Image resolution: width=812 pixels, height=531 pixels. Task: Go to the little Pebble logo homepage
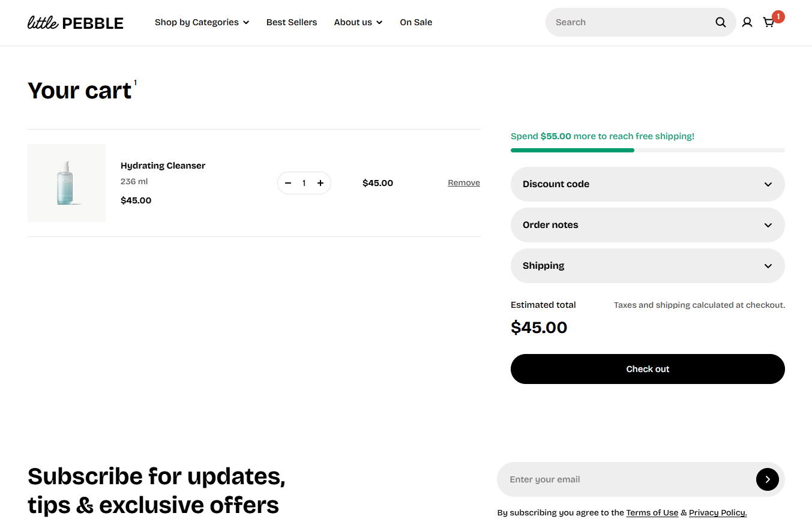(x=76, y=23)
